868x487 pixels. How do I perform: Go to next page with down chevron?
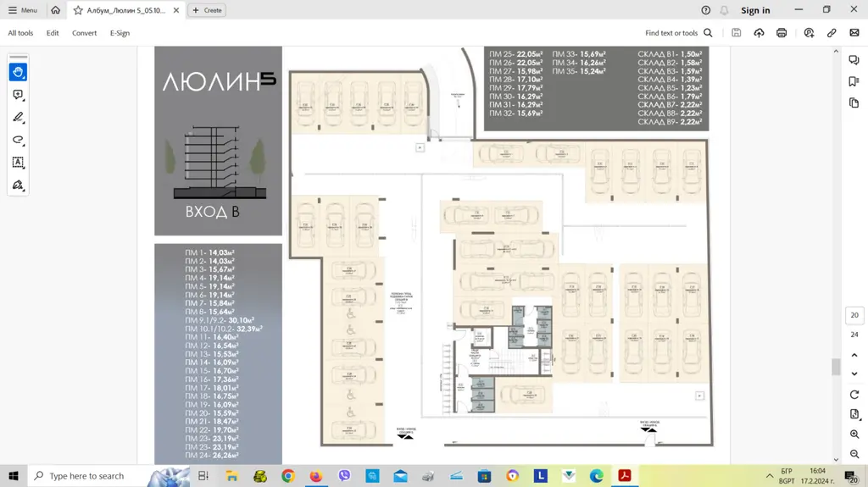point(854,374)
